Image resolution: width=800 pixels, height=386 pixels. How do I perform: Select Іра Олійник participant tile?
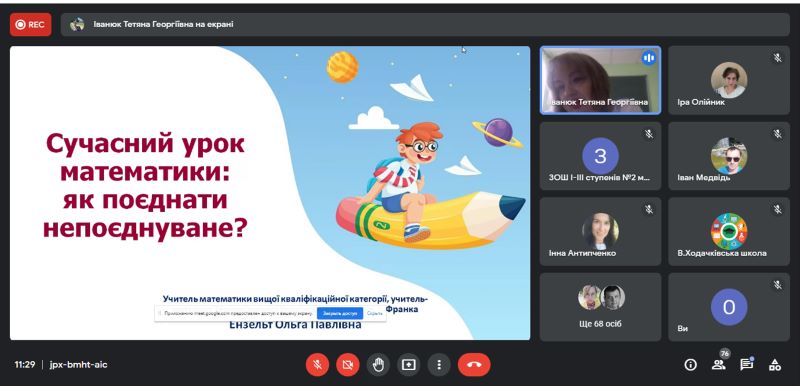coord(729,80)
